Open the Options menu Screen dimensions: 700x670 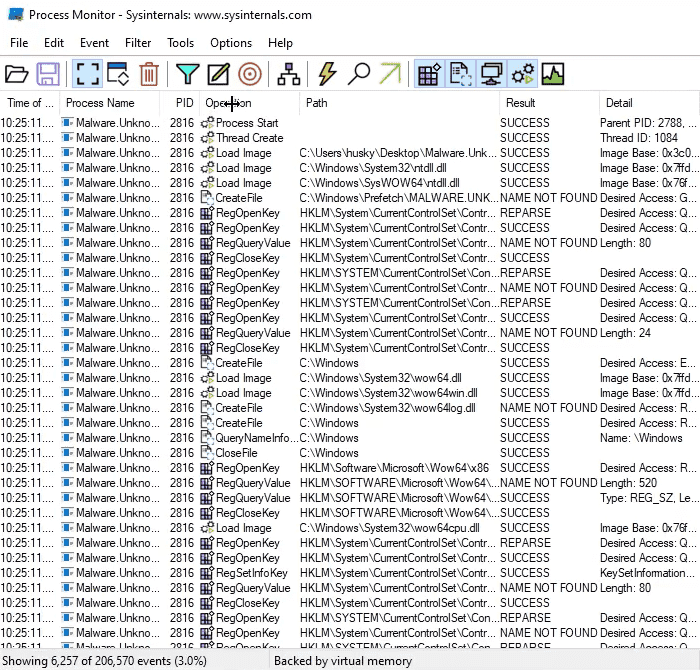pyautogui.click(x=231, y=43)
